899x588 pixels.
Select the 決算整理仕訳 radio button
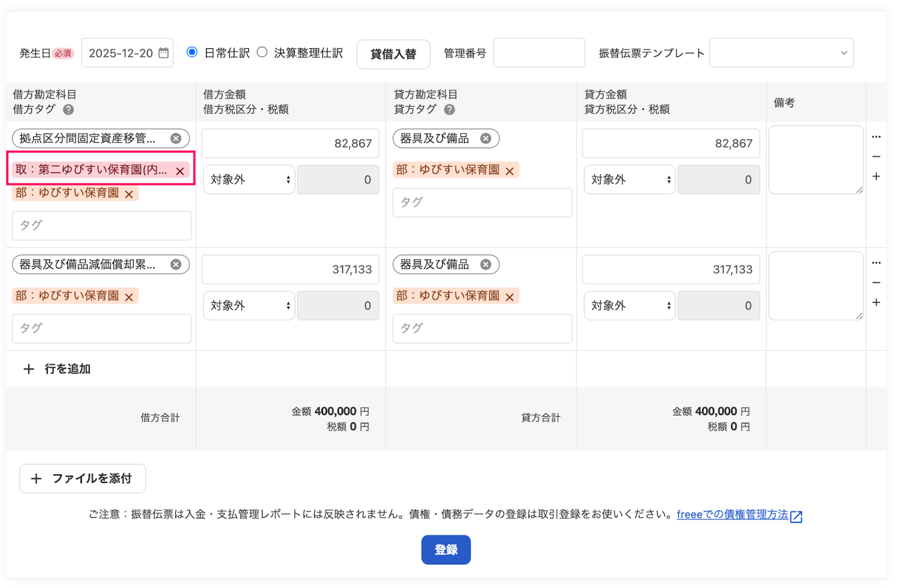point(262,51)
